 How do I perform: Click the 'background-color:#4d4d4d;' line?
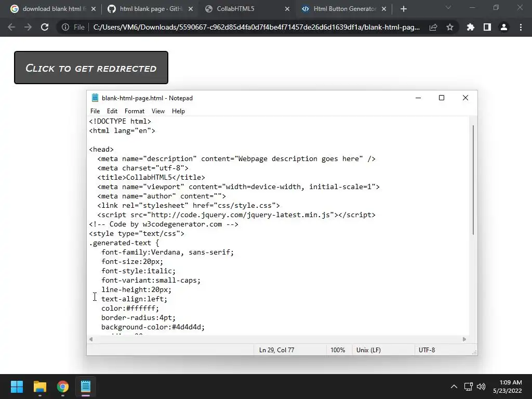(153, 327)
